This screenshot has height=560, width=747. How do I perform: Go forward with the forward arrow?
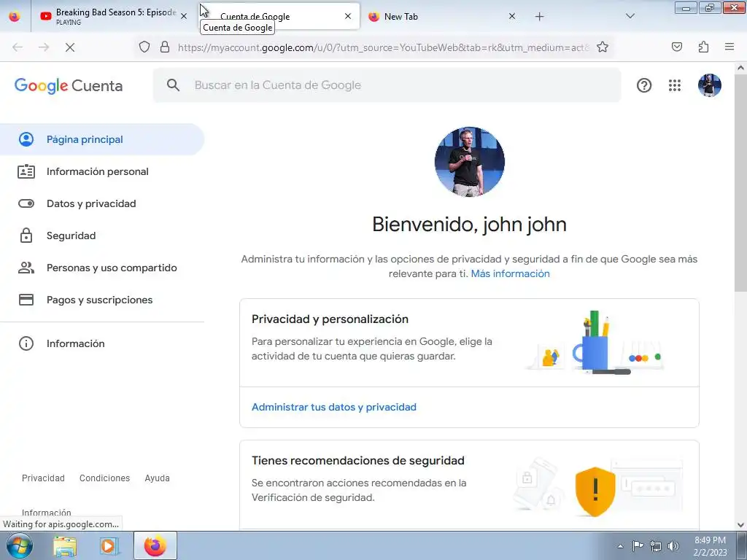point(44,47)
